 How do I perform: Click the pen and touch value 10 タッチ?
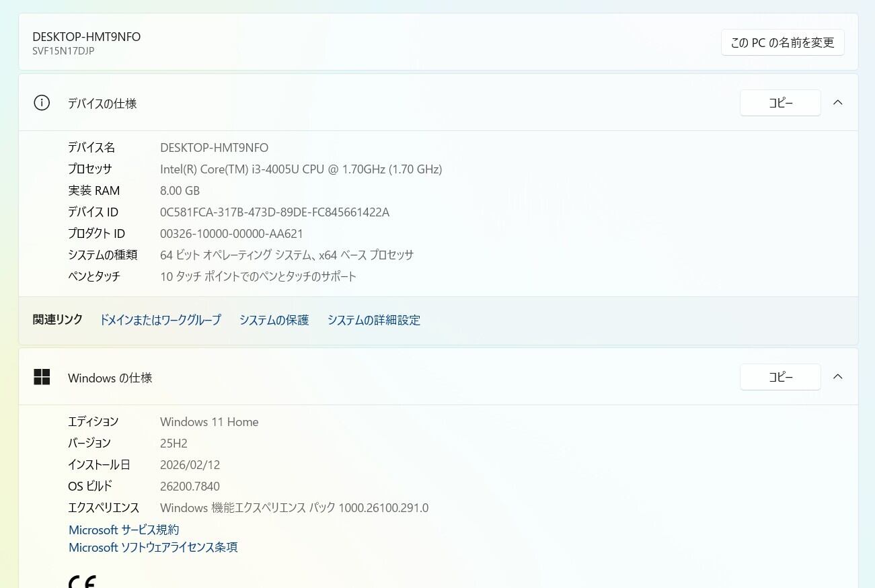(x=258, y=277)
